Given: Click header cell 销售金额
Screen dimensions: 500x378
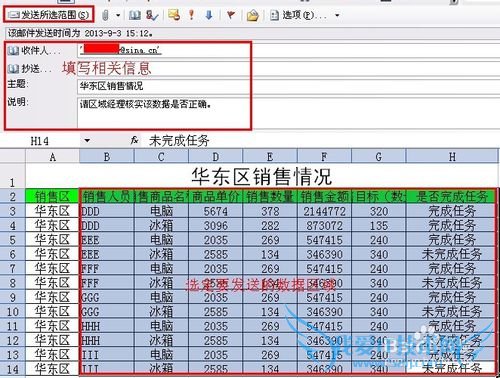Looking at the screenshot, I should coord(324,196).
